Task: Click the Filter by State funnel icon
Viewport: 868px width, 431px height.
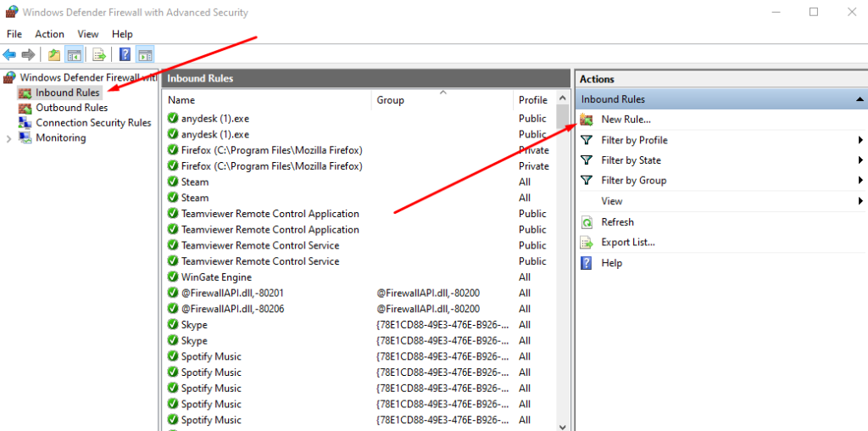Action: (x=587, y=160)
